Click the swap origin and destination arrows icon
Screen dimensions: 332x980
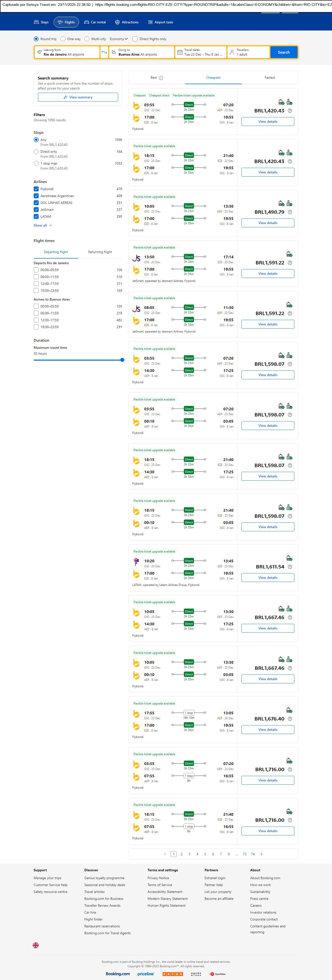coord(104,52)
